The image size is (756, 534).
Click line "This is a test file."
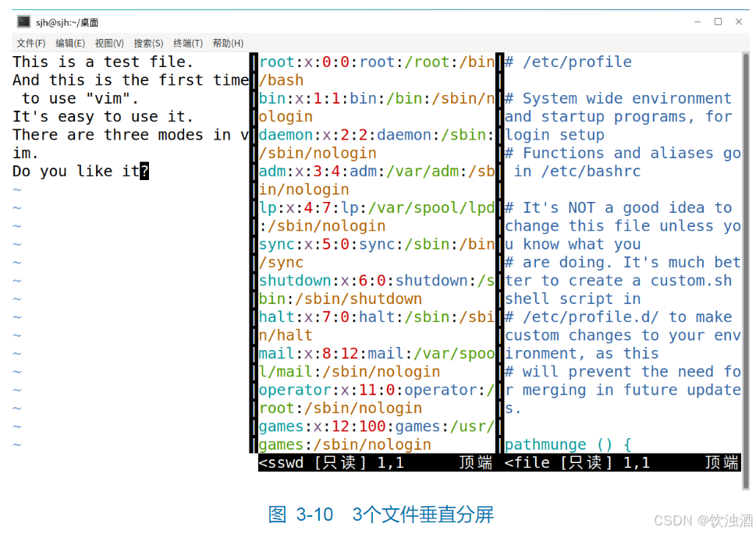click(x=103, y=62)
